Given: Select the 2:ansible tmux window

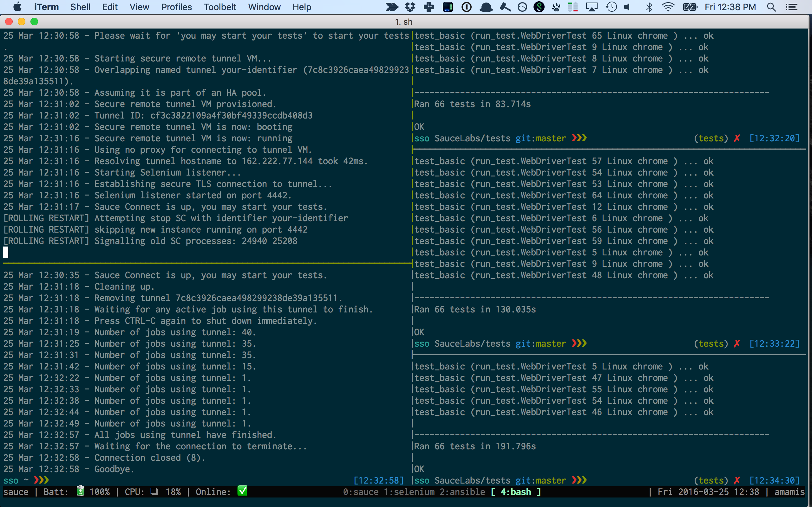Looking at the screenshot, I should (462, 492).
